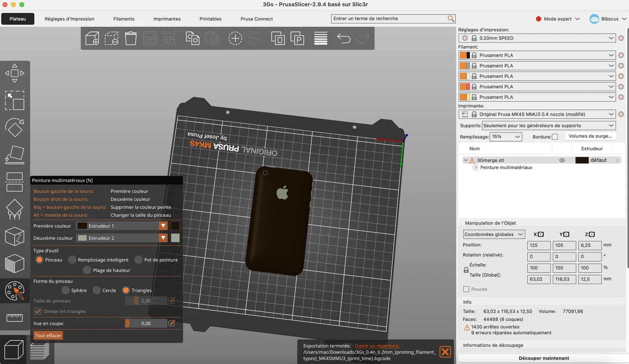
Task: Choose the Remplissage intelligent tool type
Action: pos(72,260)
